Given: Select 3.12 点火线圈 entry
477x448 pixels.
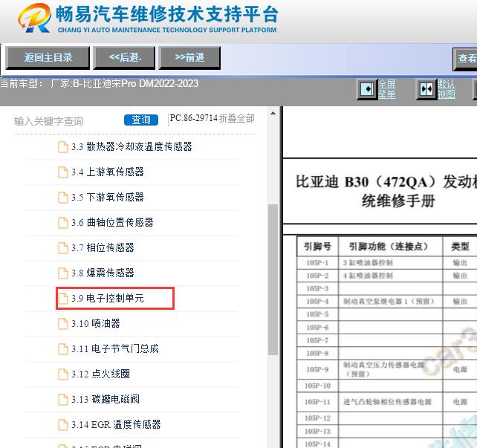Looking at the screenshot, I should click(100, 374).
